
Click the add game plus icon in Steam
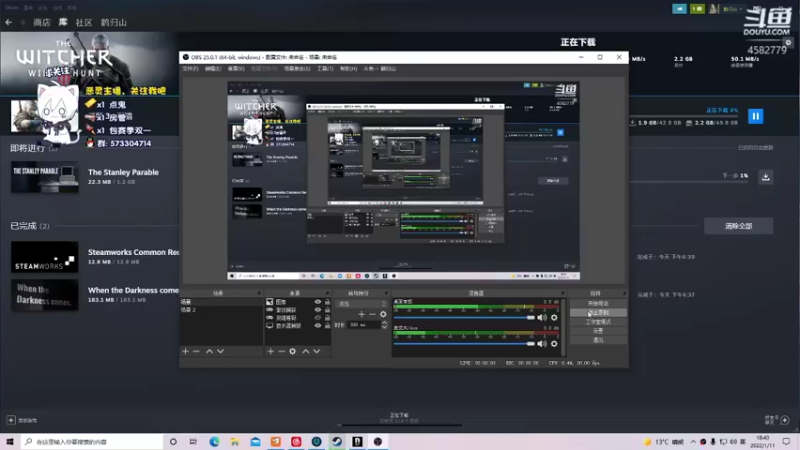pyautogui.click(x=11, y=420)
